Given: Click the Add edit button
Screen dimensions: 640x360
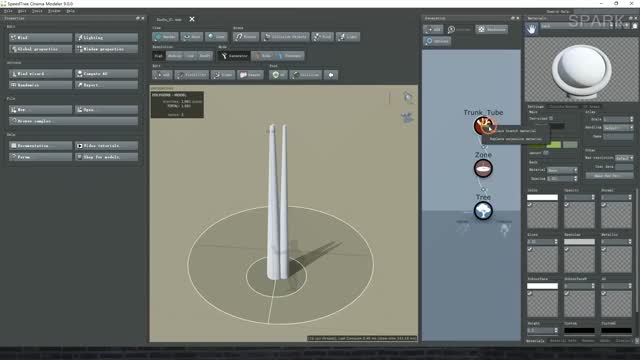Looking at the screenshot, I should [162, 75].
